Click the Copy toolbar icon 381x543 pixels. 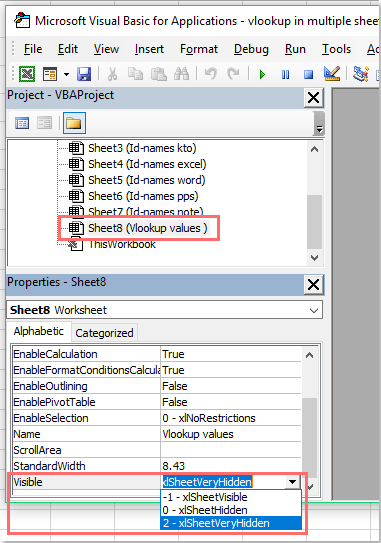click(x=135, y=74)
